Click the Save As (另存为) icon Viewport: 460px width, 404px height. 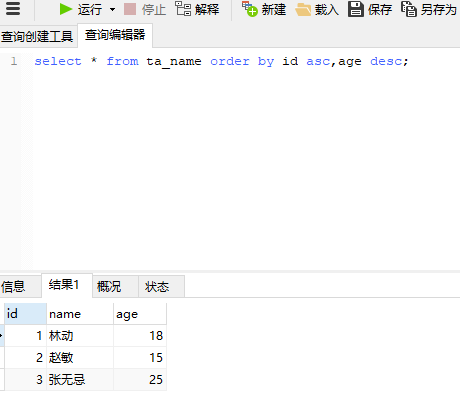point(409,9)
